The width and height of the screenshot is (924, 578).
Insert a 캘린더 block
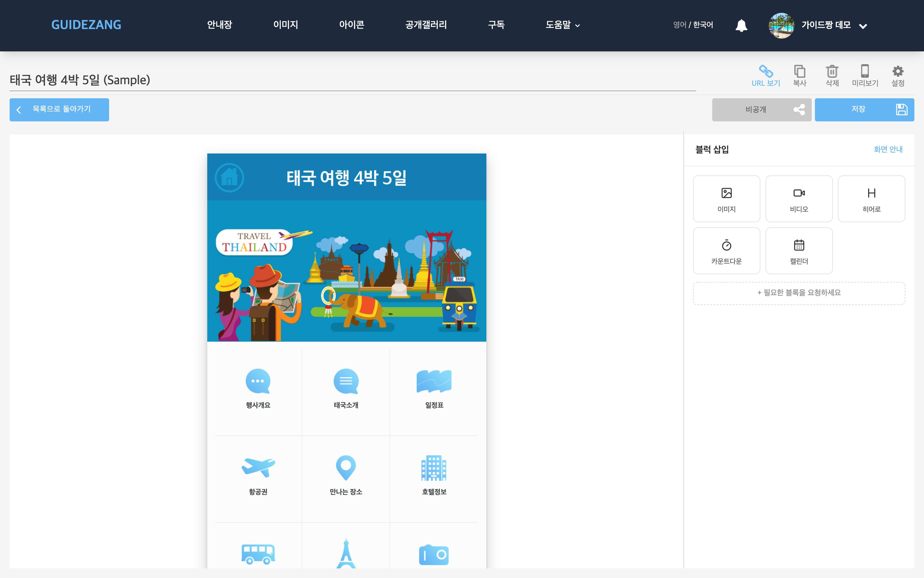(799, 251)
